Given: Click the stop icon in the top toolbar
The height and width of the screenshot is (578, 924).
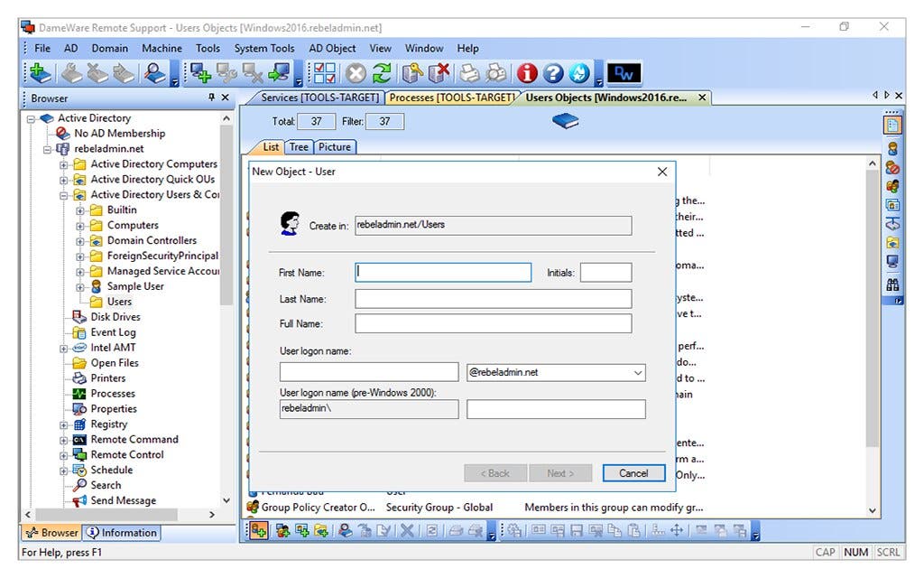Looking at the screenshot, I should (356, 72).
